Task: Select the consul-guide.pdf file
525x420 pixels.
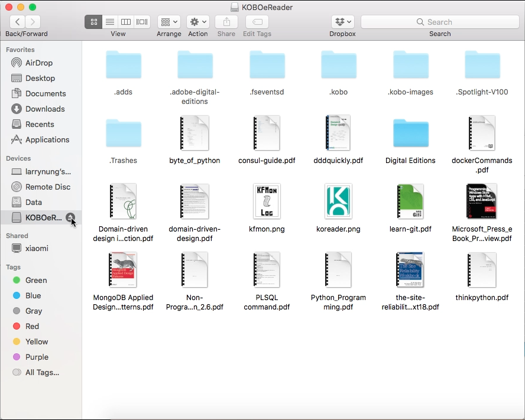Action: coord(267,133)
